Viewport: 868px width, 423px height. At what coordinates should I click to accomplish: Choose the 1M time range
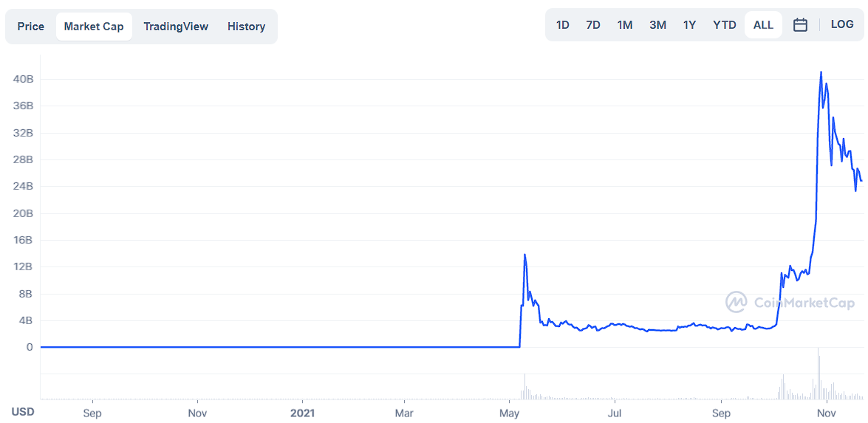pyautogui.click(x=624, y=25)
